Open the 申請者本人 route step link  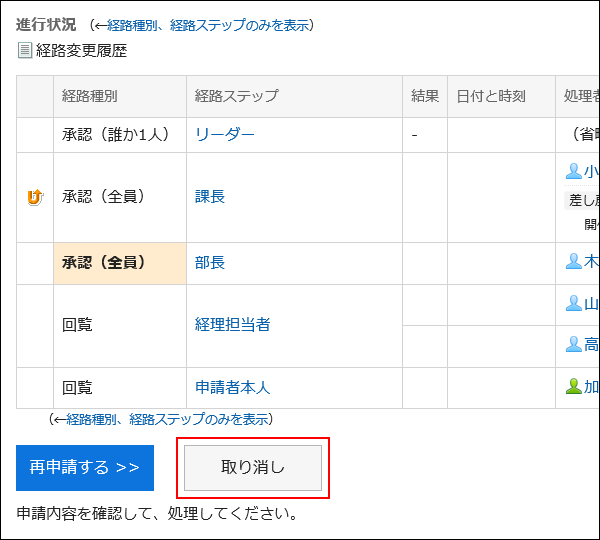(232, 387)
